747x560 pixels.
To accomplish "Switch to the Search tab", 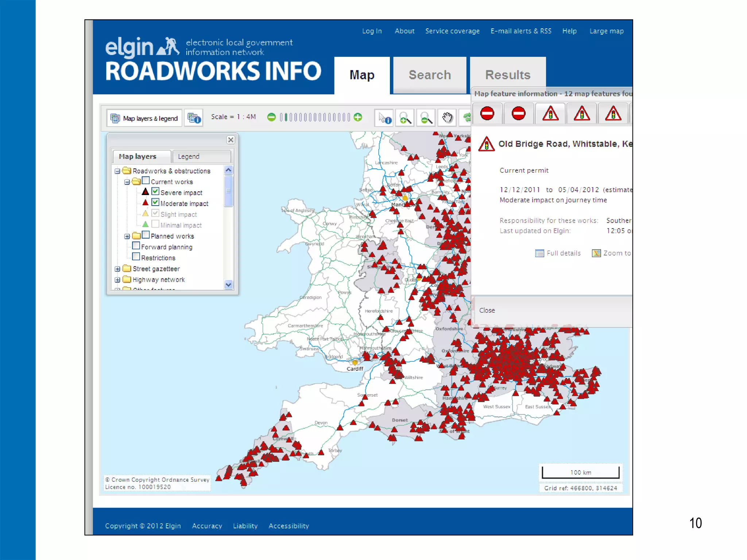I will tap(429, 75).
